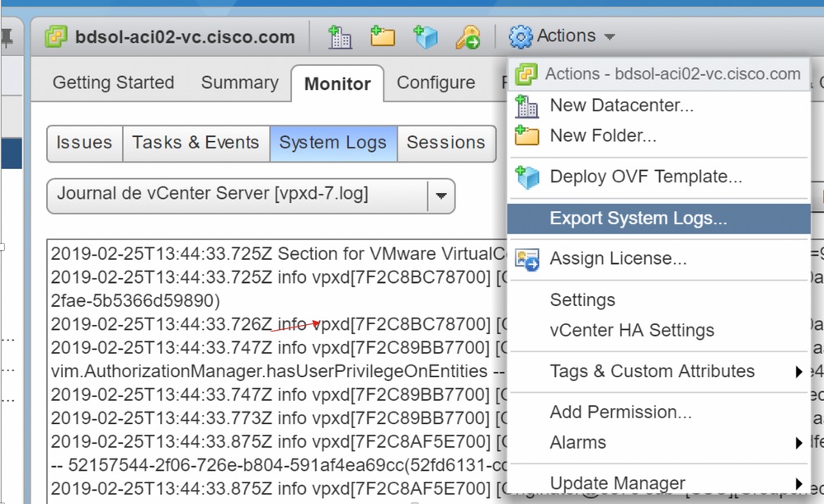This screenshot has height=504, width=824.
Task: Click the vCenter server icon beside bdsol-aci02-vc.cisco.com
Action: click(x=57, y=36)
